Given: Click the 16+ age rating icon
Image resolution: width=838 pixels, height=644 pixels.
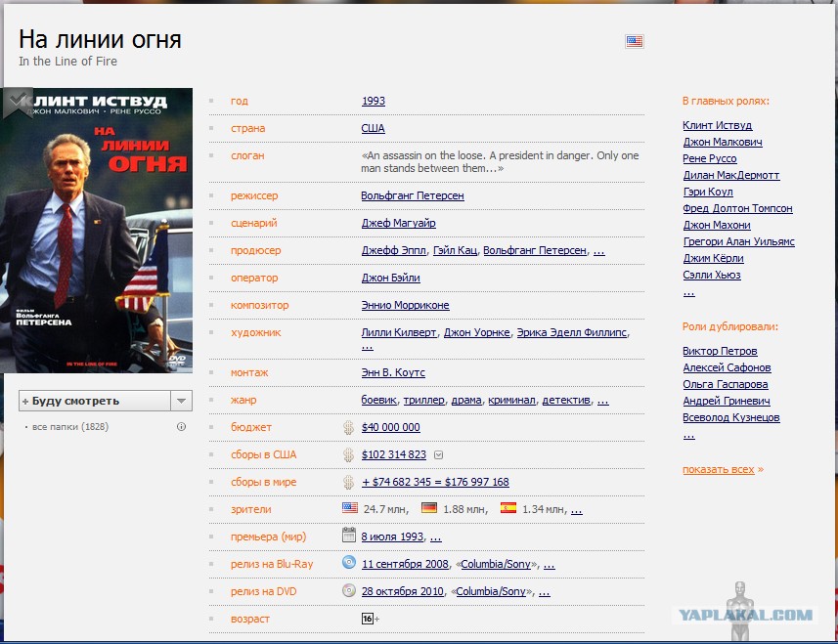Looking at the screenshot, I should (x=370, y=619).
